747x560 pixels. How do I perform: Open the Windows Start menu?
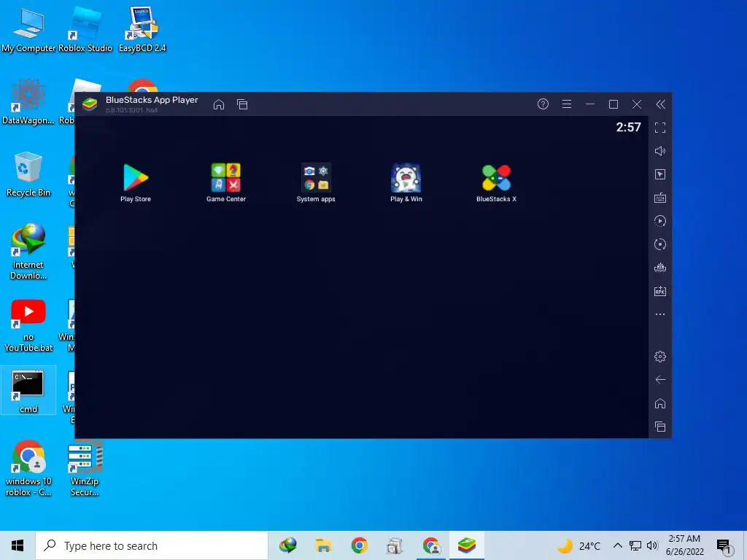tap(18, 545)
